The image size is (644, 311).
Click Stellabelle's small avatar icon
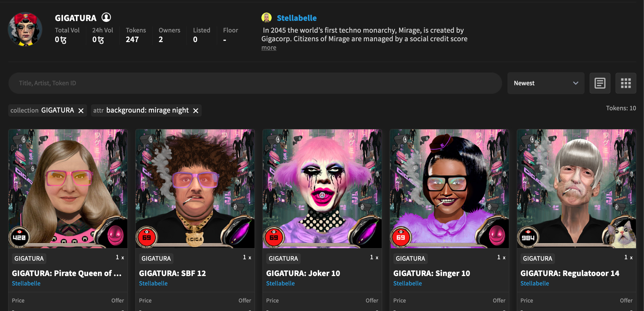[266, 18]
